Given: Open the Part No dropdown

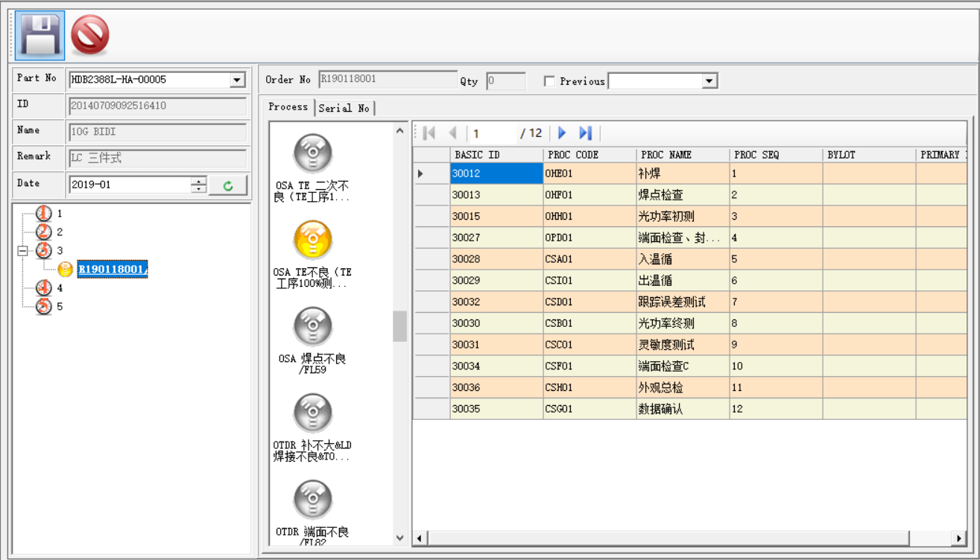Looking at the screenshot, I should tap(237, 80).
